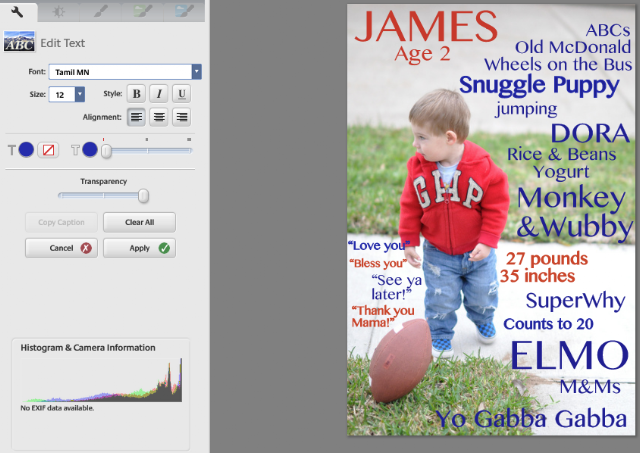640x453 pixels.
Task: Select the "SuperWhy" text on photo
Action: click(575, 301)
